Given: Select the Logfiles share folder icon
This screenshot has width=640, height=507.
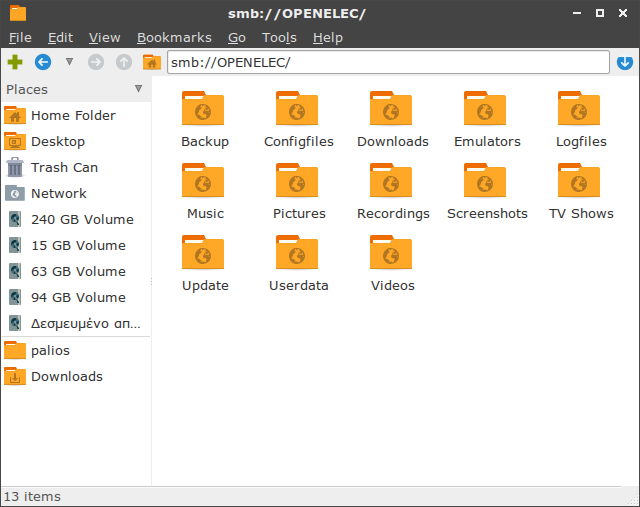Looking at the screenshot, I should tap(579, 108).
